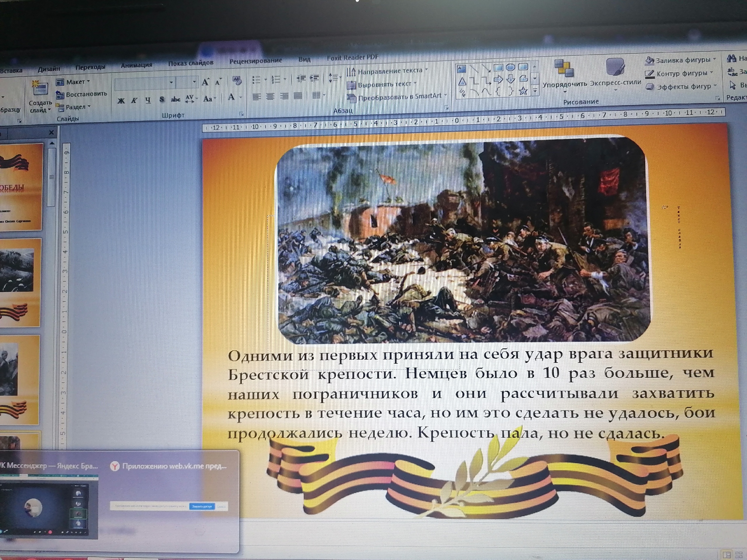
Task: Select the scribble freeform shape
Action: point(462,93)
